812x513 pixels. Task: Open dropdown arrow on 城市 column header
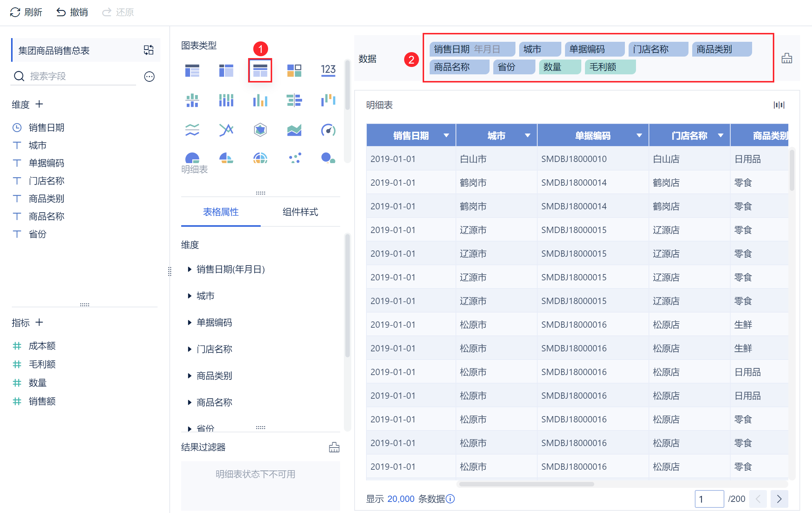tap(528, 136)
